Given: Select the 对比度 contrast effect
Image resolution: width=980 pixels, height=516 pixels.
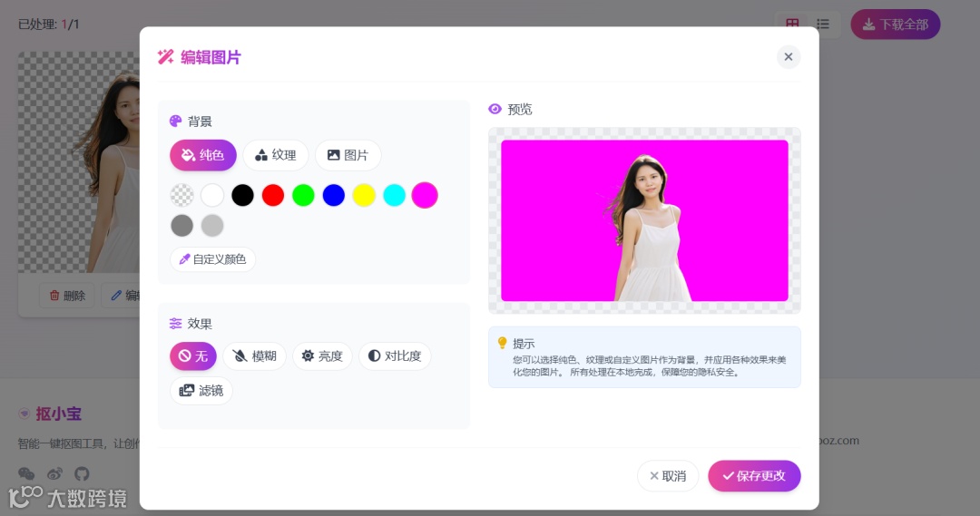Looking at the screenshot, I should click(x=395, y=356).
